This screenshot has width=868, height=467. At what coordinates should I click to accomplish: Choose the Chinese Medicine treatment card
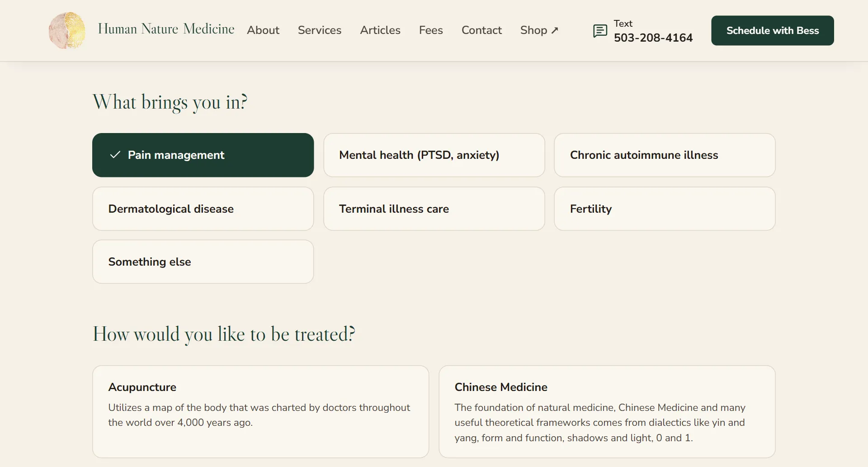[607, 412]
